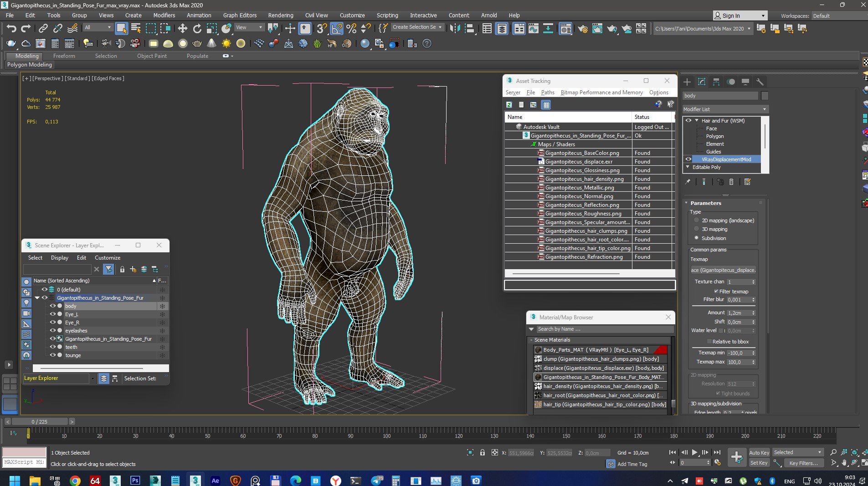Click the object color swatch beside body
The height and width of the screenshot is (486, 868).
pyautogui.click(x=765, y=96)
